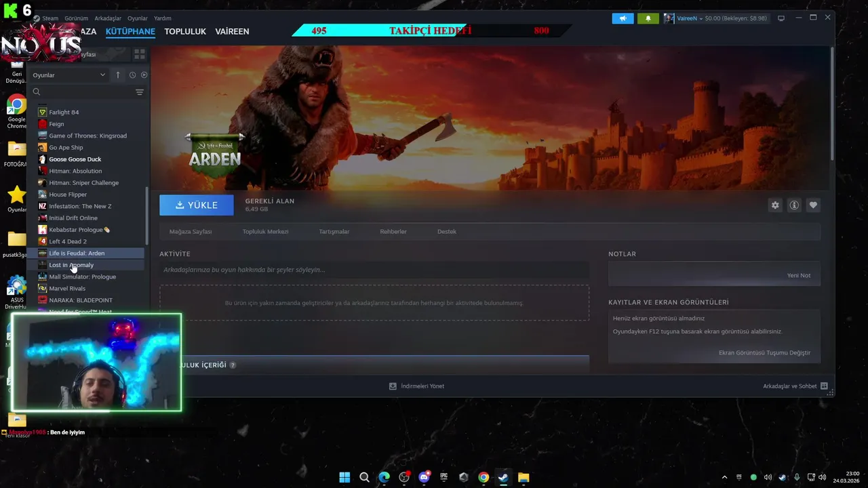This screenshot has height=488, width=868.
Task: Click Ekran Görüntüsü Tuşunu Değiştir
Action: pyautogui.click(x=764, y=352)
